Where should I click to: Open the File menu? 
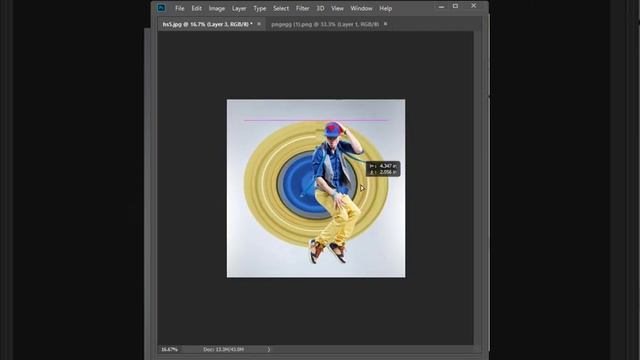click(x=180, y=8)
